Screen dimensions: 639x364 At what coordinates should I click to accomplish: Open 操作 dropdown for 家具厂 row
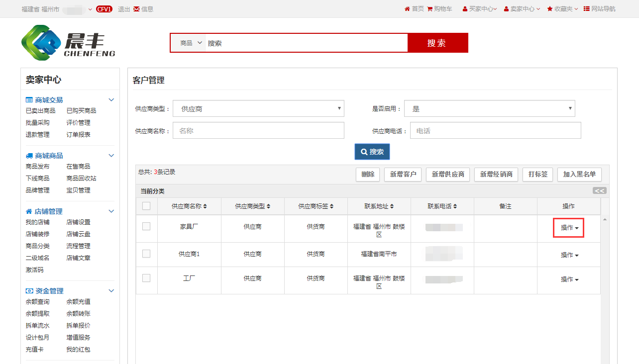coord(569,228)
